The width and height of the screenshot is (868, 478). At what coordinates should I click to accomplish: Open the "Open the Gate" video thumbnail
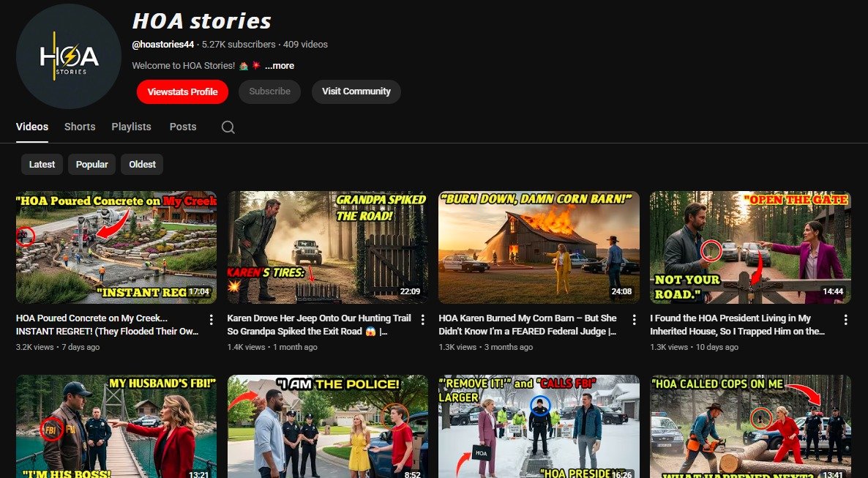750,247
